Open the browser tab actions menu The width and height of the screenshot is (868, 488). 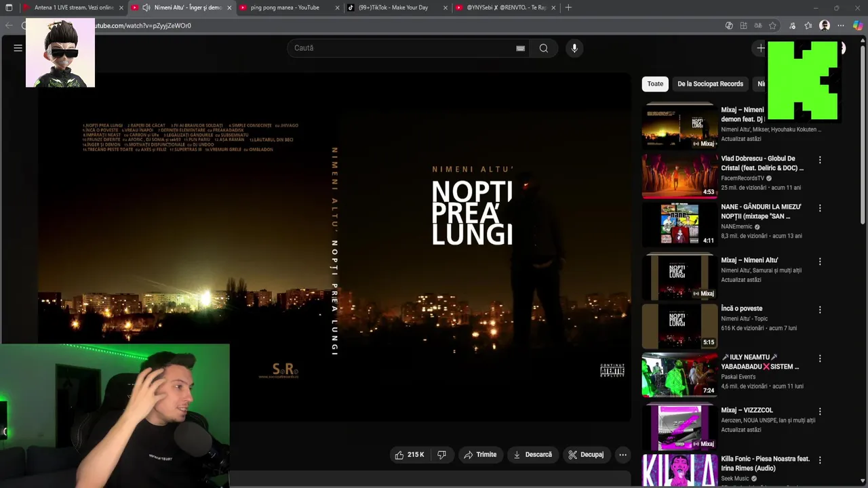9,7
